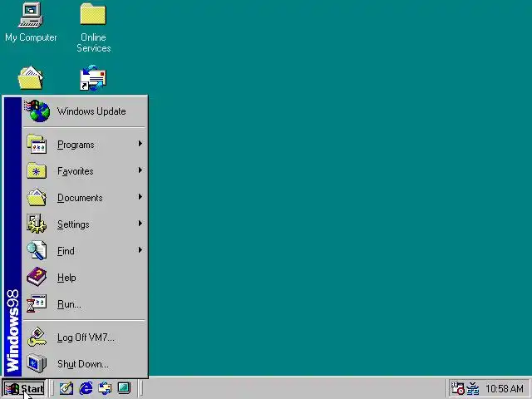Image resolution: width=532 pixels, height=399 pixels.
Task: Choose the Find menu label
Action: (x=66, y=251)
